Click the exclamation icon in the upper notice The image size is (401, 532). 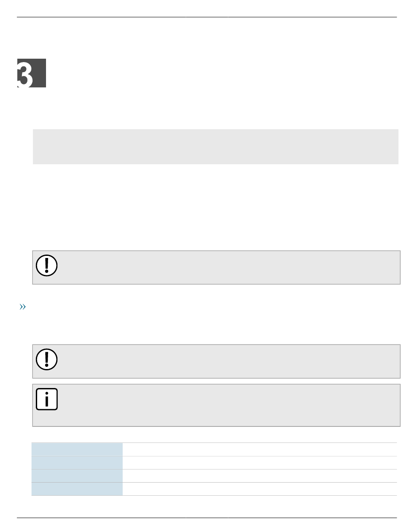(x=47, y=265)
